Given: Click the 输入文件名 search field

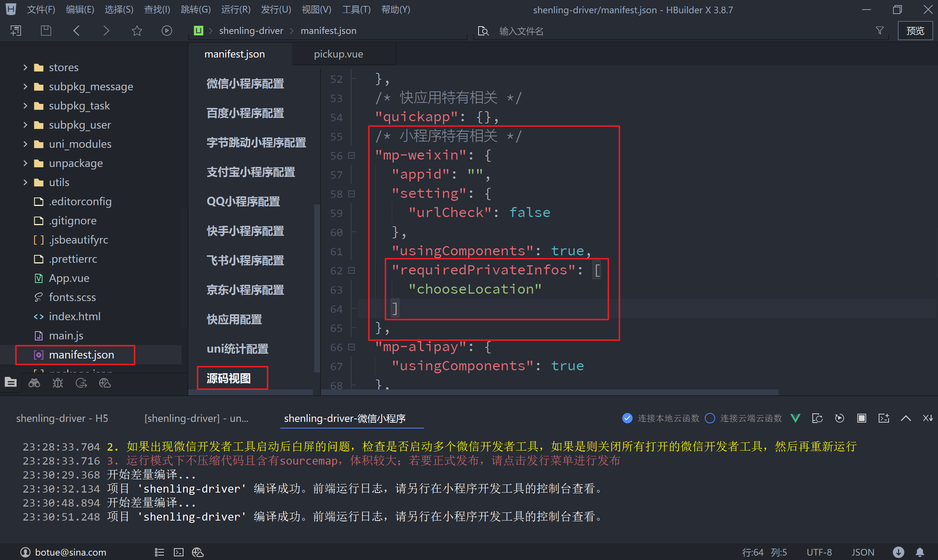Looking at the screenshot, I should point(521,31).
